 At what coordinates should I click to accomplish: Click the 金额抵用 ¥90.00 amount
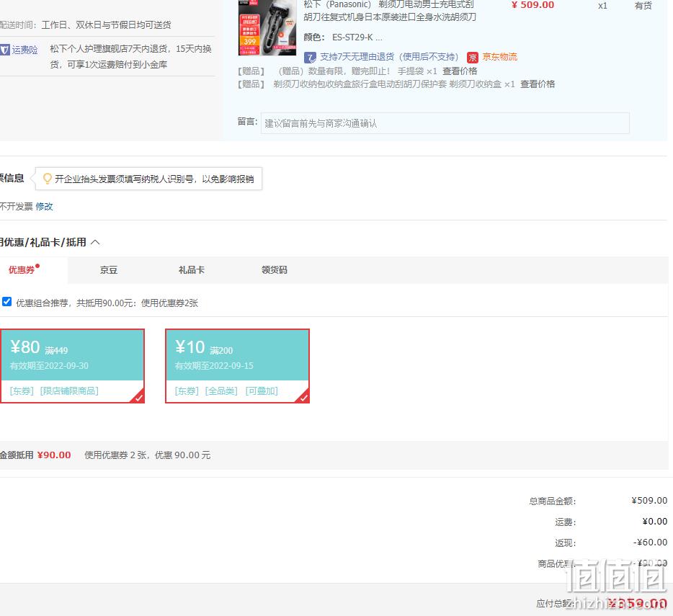[54, 455]
